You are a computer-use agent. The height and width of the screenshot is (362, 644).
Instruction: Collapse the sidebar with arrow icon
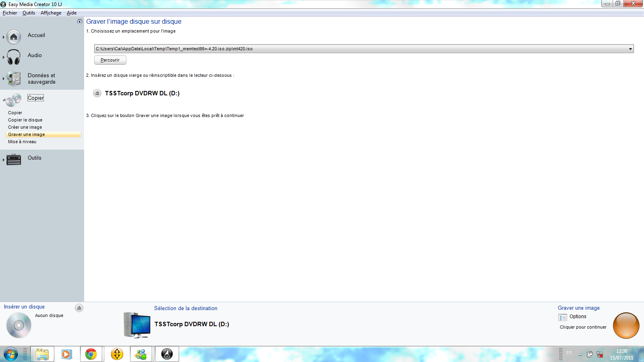[80, 22]
